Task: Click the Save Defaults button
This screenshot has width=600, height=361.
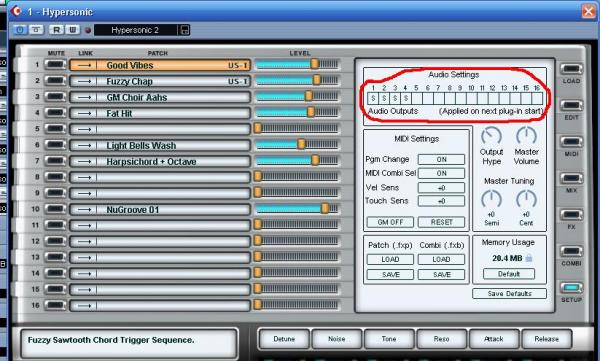Action: click(x=509, y=294)
